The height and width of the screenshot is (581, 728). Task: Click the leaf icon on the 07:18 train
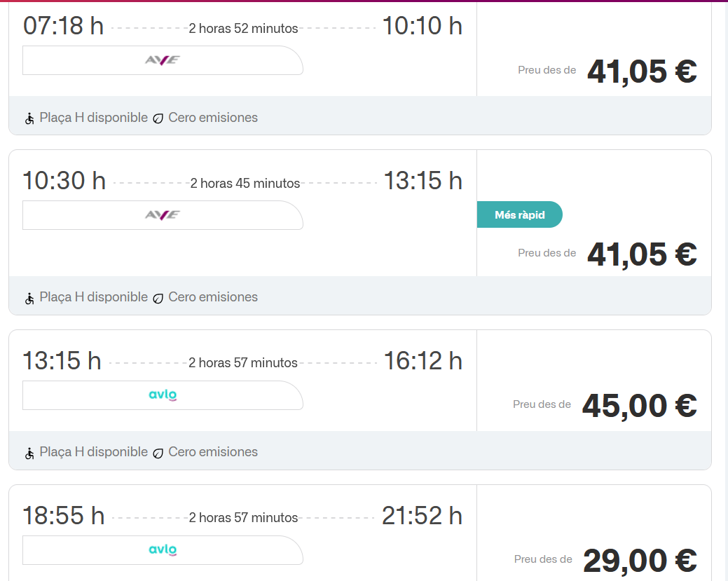pos(158,118)
